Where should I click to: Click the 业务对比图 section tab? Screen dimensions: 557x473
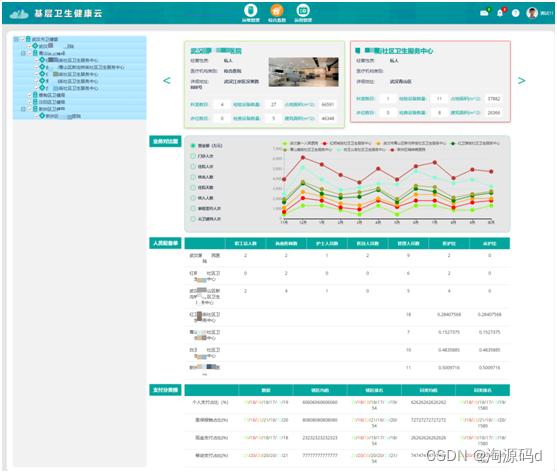(165, 141)
